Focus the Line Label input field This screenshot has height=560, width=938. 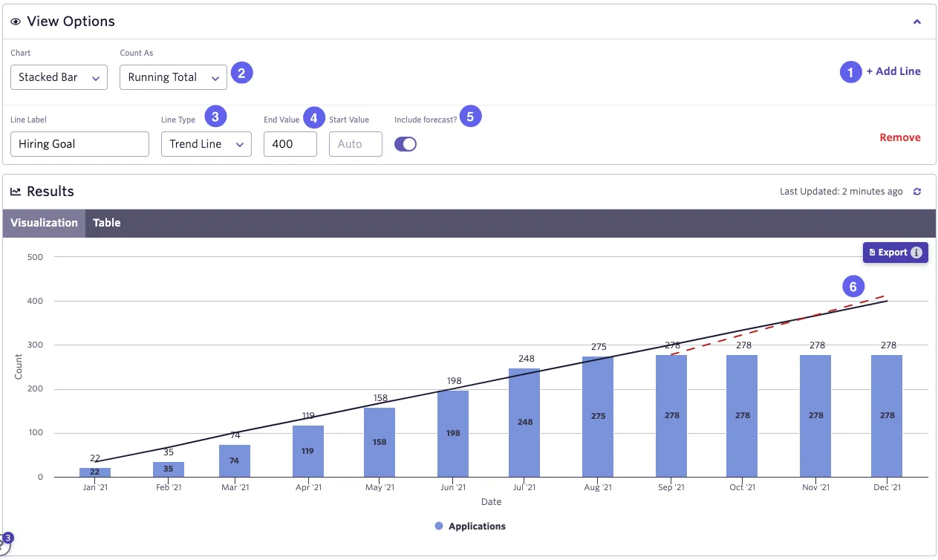80,144
